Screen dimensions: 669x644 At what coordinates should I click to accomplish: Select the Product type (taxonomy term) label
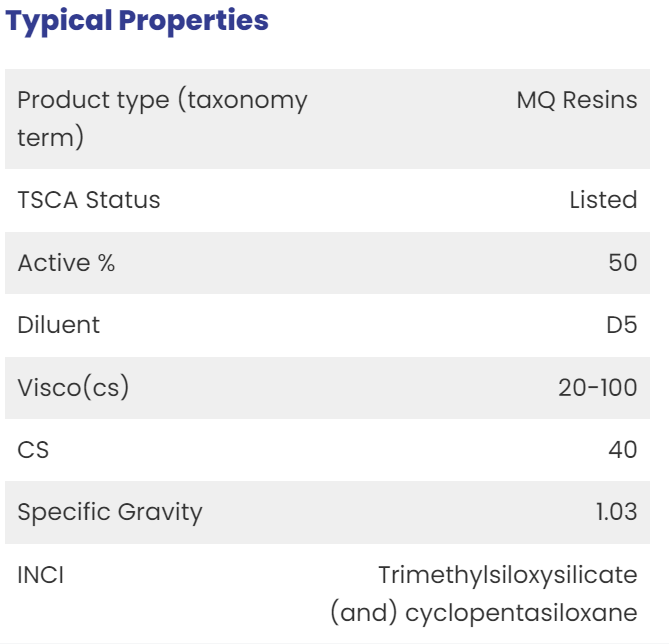point(162,119)
